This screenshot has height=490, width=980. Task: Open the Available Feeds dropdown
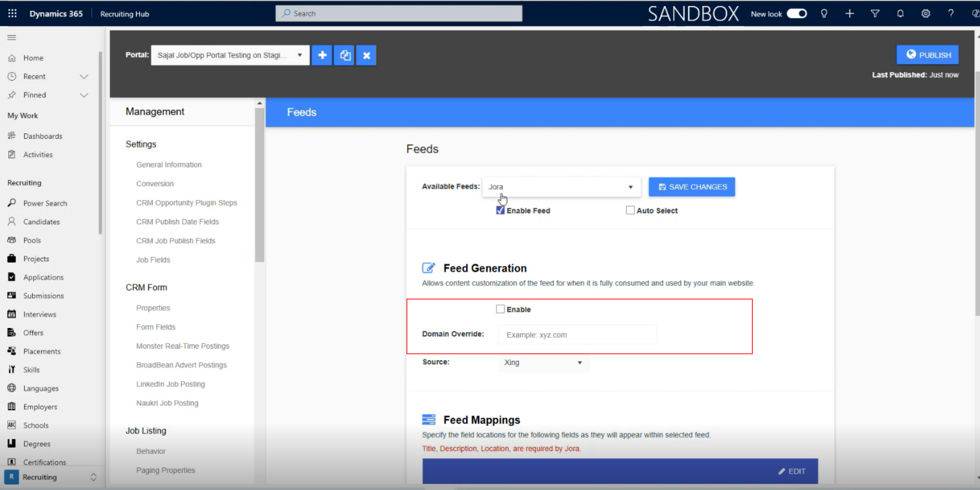(561, 187)
